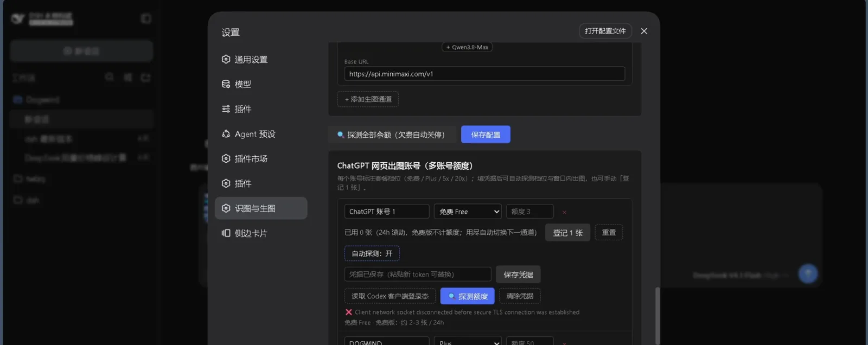The height and width of the screenshot is (345, 868).
Task: Click 保存配置 button
Action: [x=486, y=135]
